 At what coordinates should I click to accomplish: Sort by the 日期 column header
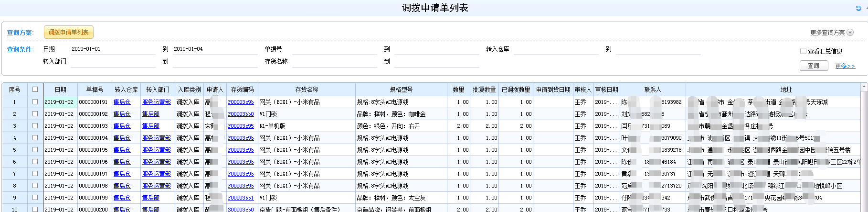pos(60,89)
